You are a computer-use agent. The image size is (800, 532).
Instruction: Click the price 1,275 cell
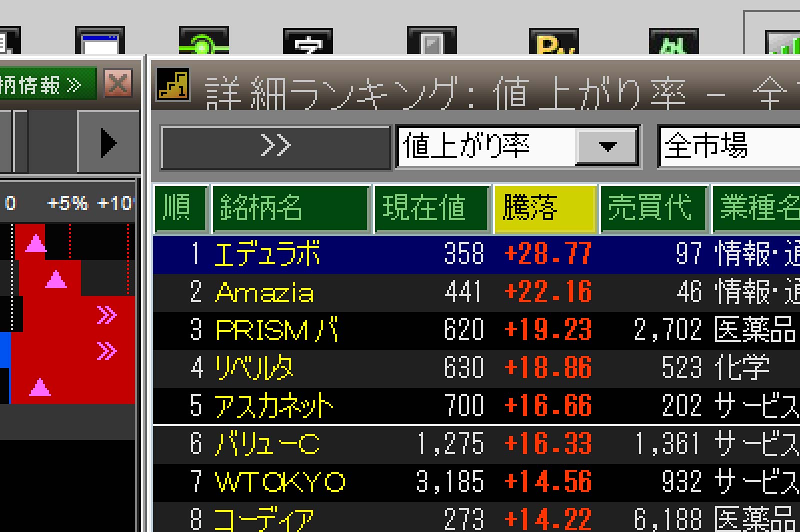pyautogui.click(x=450, y=443)
